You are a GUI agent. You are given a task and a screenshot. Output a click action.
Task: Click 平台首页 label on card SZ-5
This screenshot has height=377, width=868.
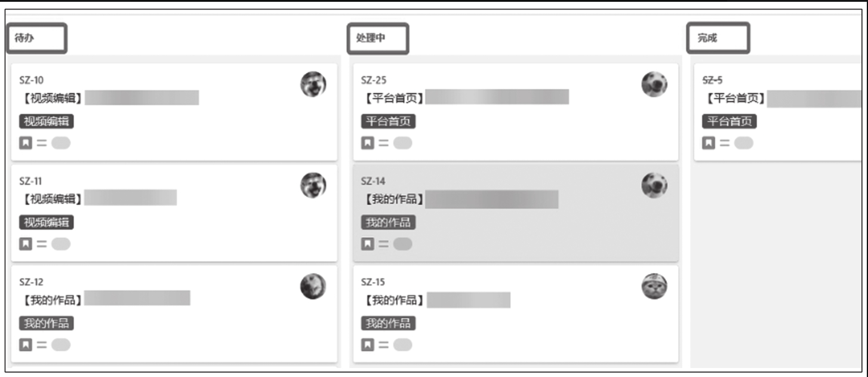coord(730,122)
